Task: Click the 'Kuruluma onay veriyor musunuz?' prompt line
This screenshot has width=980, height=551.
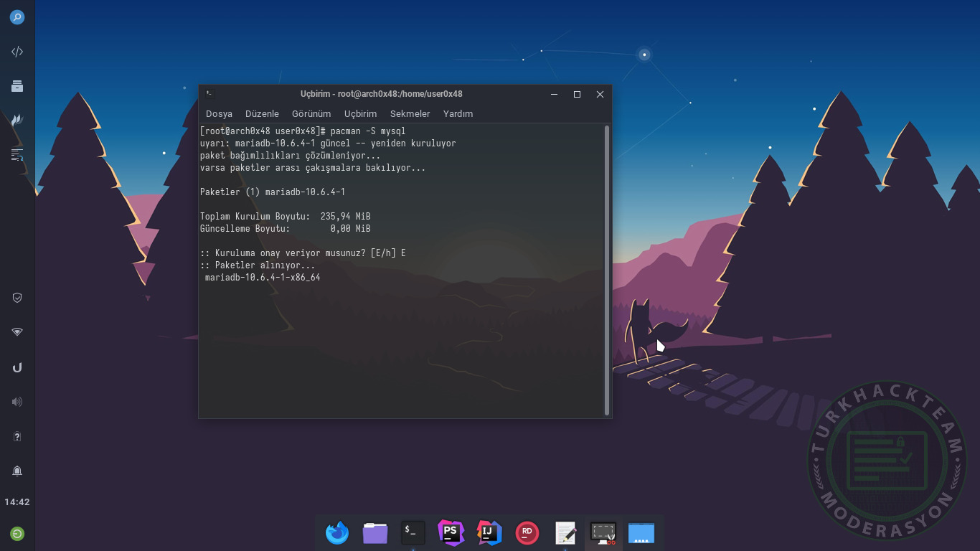Action: click(x=303, y=253)
